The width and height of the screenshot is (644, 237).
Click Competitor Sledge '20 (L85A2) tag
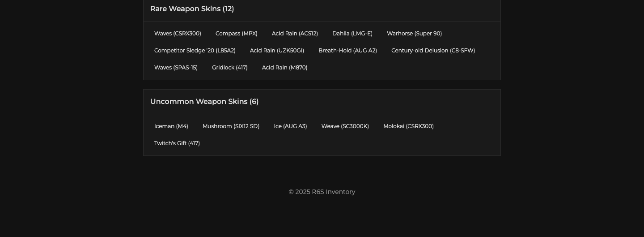pos(195,51)
